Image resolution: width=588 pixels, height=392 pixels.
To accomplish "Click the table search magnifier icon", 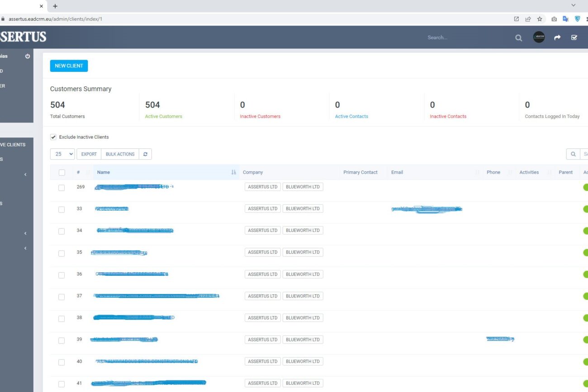I will pos(573,154).
